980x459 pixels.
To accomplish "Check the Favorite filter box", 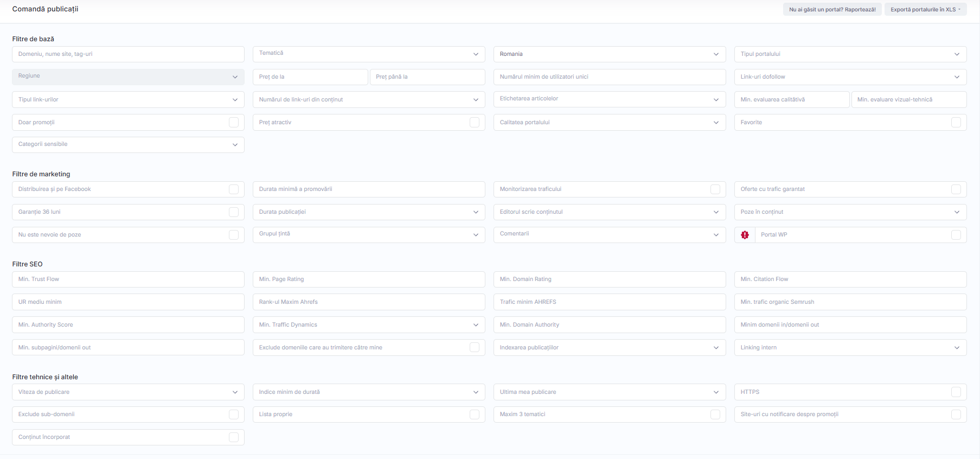I will click(x=956, y=123).
